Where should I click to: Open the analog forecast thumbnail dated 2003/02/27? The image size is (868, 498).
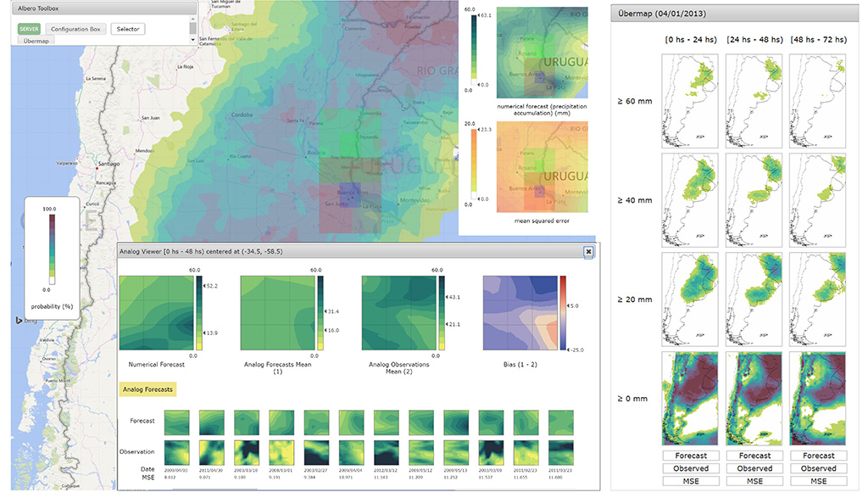316,421
